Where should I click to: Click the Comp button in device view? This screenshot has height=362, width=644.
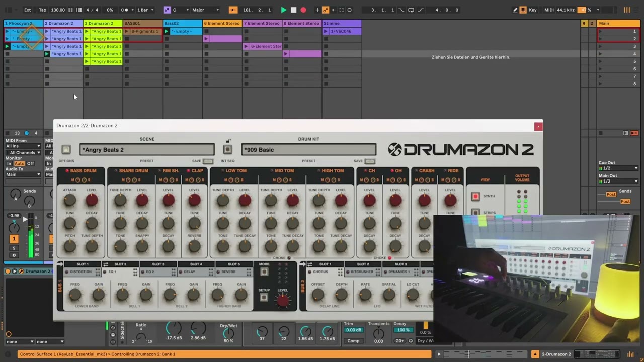[353, 340]
